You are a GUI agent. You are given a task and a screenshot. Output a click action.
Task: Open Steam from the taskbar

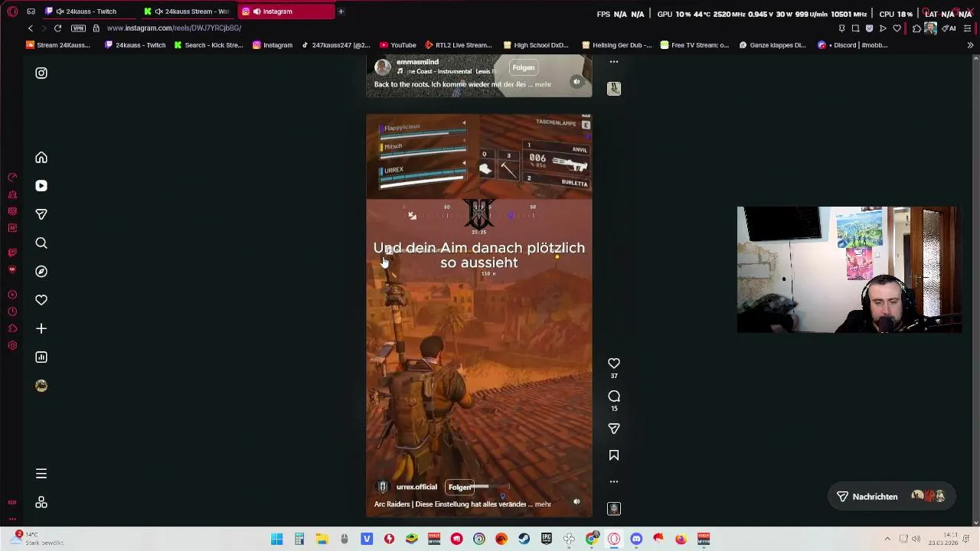pos(524,539)
